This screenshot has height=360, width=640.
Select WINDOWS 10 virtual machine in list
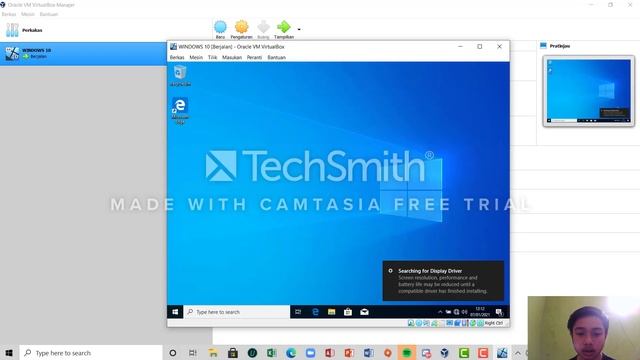(x=83, y=53)
